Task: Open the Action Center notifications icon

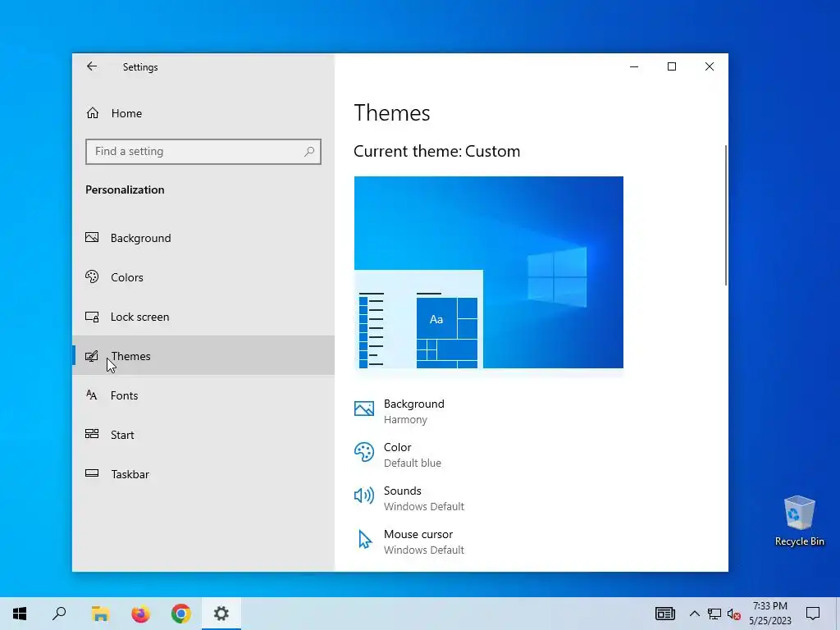Action: point(813,614)
